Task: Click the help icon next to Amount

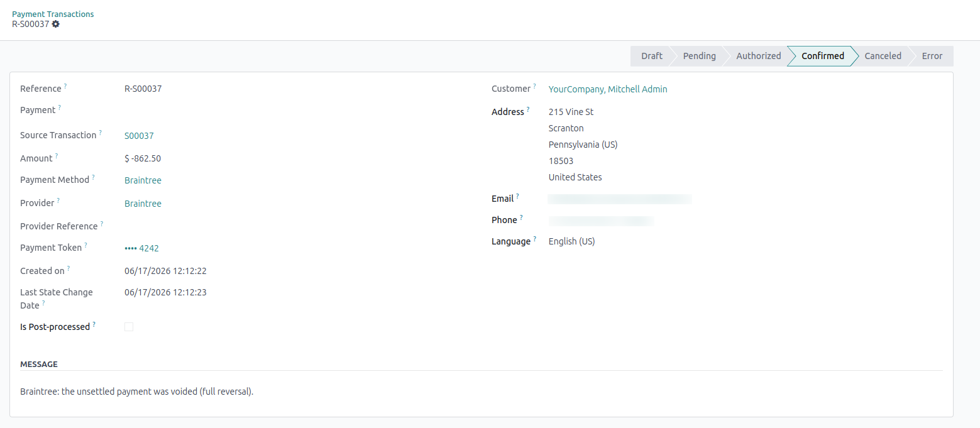Action: coord(57,155)
